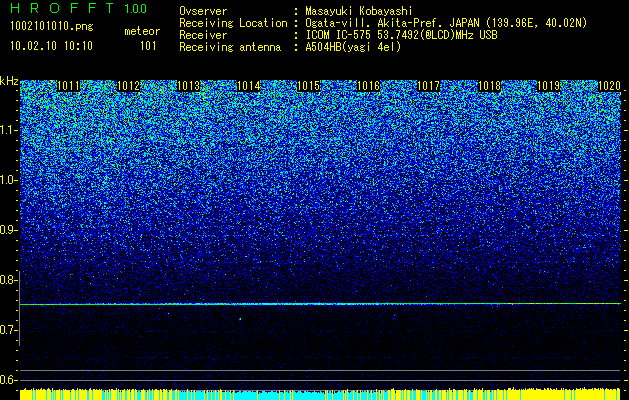This screenshot has height=400, width=629.
Task: Click the 0.6 kHz axis label
Action: [x=8, y=380]
